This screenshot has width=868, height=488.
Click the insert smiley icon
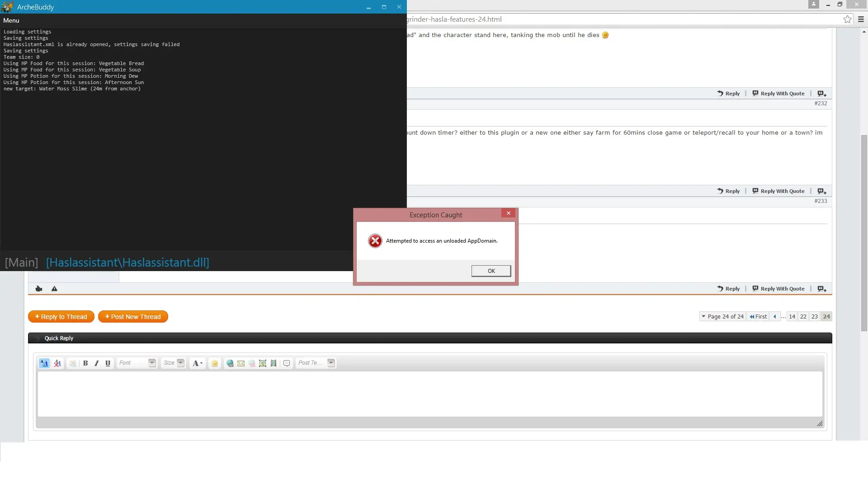[x=215, y=363]
